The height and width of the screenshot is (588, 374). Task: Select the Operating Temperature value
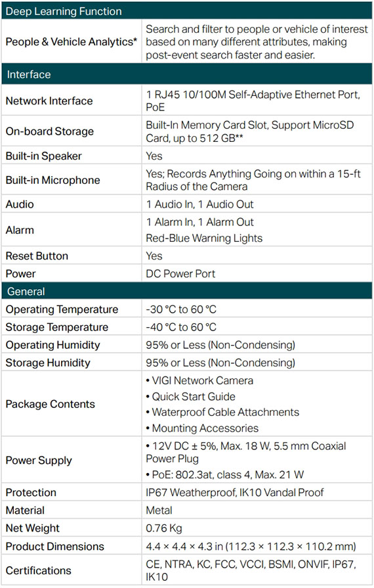pos(181,309)
